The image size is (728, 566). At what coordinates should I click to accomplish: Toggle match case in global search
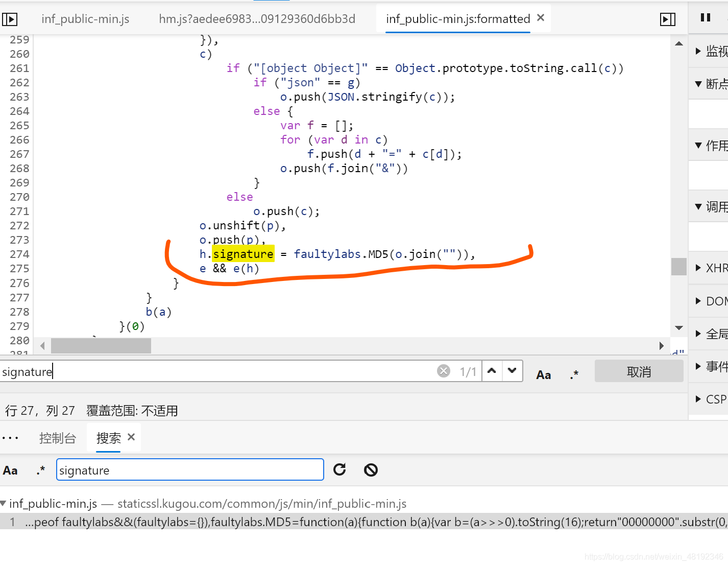pos(10,470)
